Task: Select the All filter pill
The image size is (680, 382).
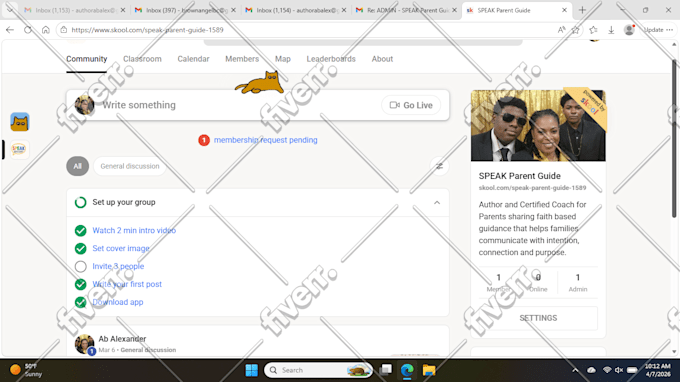Action: (78, 166)
